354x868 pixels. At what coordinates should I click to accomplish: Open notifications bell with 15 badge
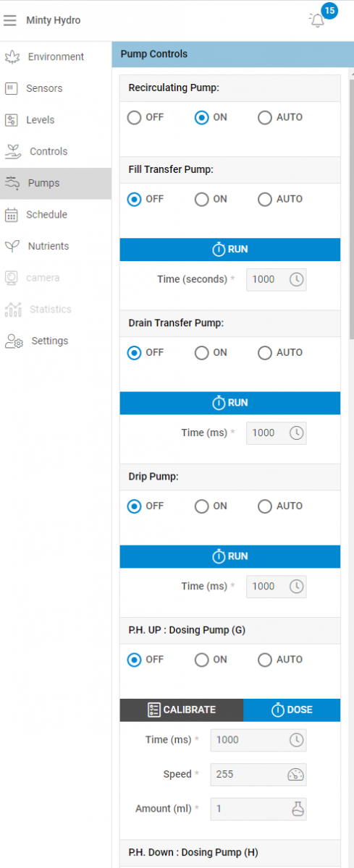click(318, 20)
